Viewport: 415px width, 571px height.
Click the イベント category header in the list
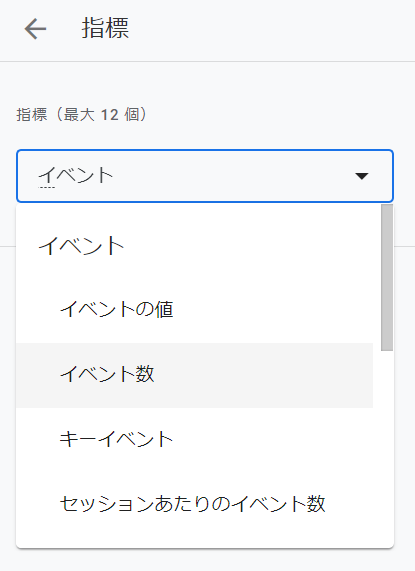[81, 246]
